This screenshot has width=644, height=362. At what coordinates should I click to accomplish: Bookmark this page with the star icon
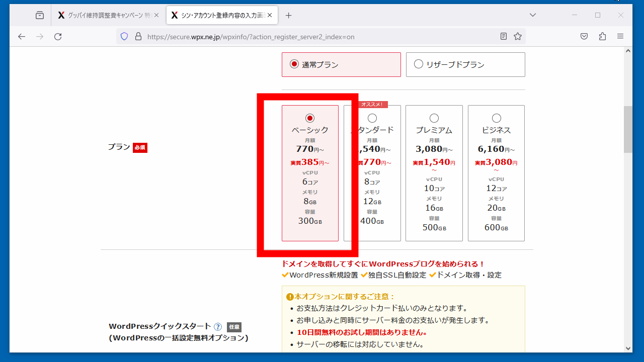point(517,36)
